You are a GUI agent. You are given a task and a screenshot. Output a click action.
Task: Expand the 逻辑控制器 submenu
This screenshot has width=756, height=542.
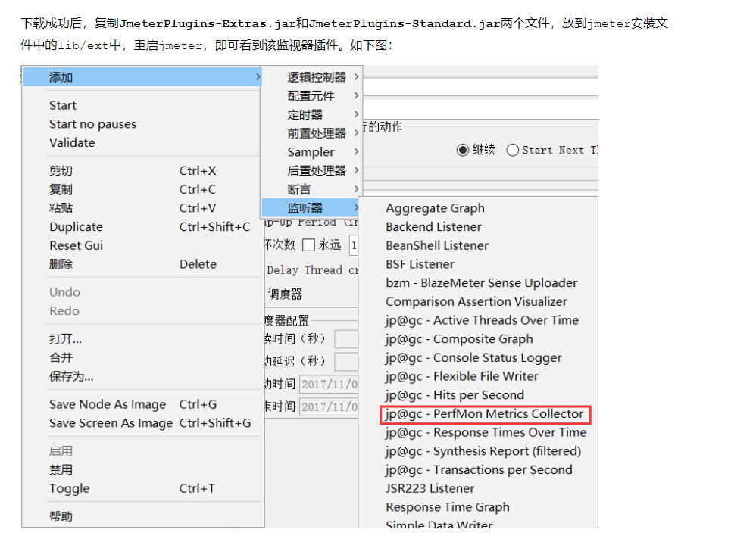tap(317, 77)
